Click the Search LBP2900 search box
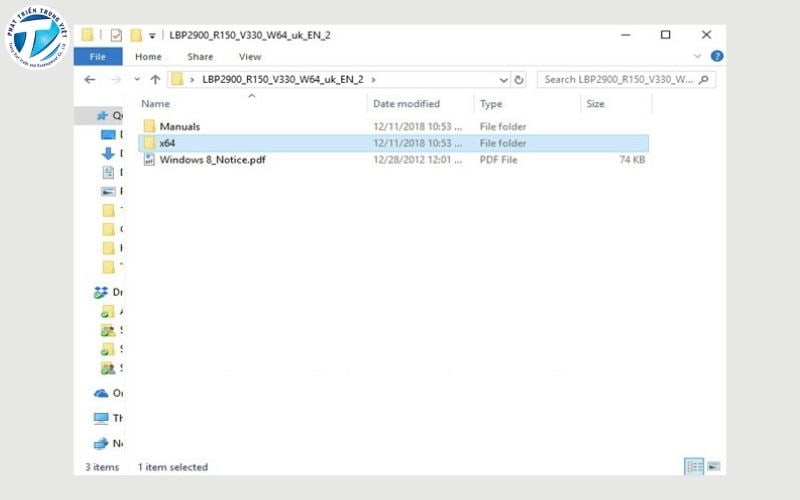800x500 pixels. pos(620,79)
